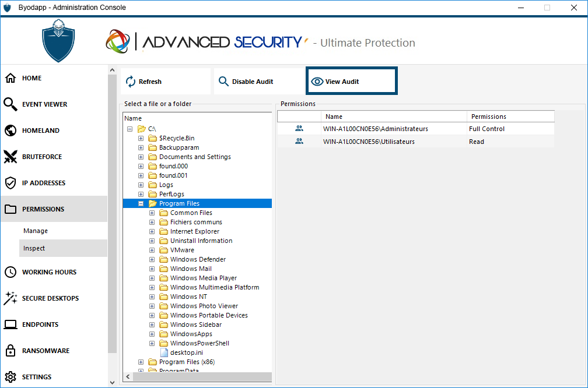Open the BRUTEFORCE section
Viewport: 588px width, 388px height.
click(x=42, y=157)
